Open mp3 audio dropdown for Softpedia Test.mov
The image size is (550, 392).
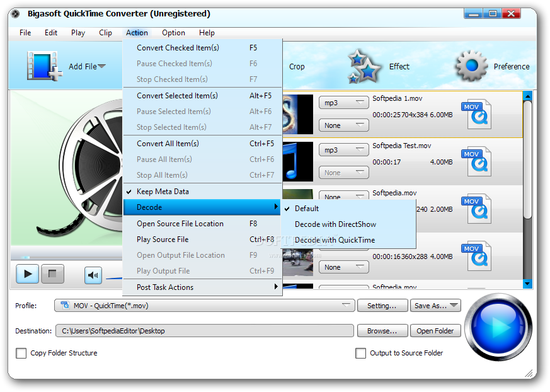[x=344, y=150]
